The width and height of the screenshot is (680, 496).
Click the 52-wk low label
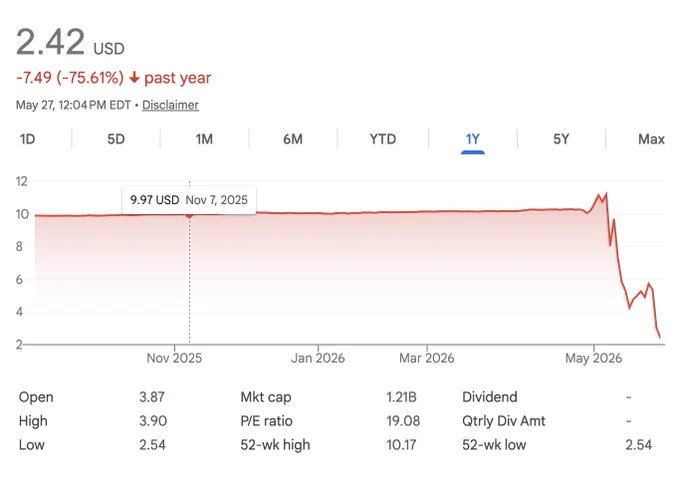(x=494, y=445)
